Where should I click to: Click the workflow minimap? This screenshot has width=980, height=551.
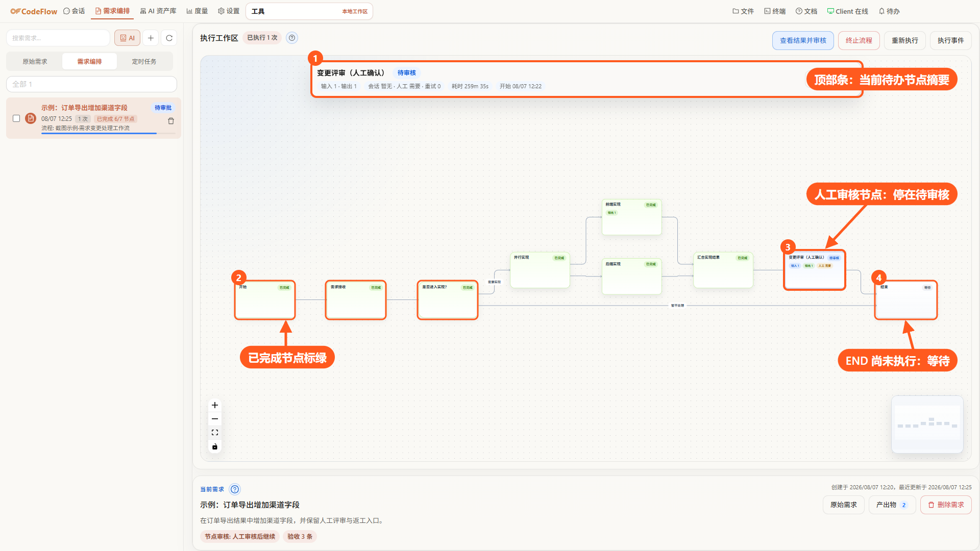tap(927, 424)
